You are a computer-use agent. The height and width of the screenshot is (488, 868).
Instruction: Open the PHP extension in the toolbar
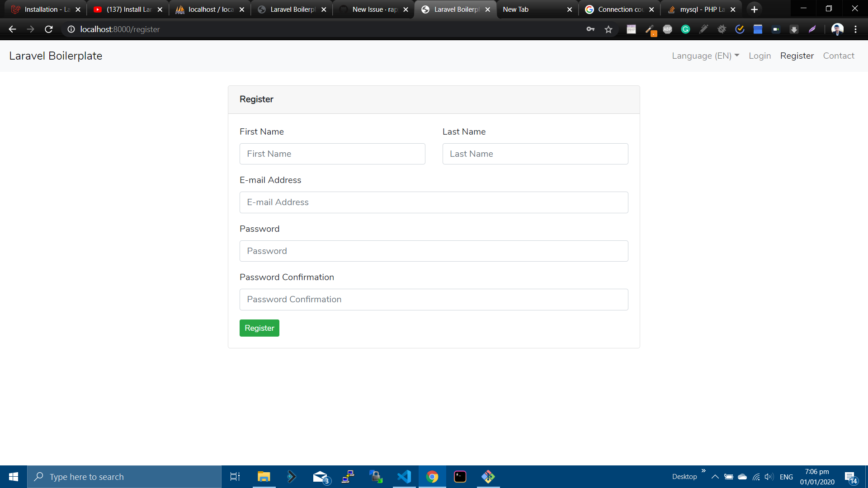pyautogui.click(x=631, y=29)
